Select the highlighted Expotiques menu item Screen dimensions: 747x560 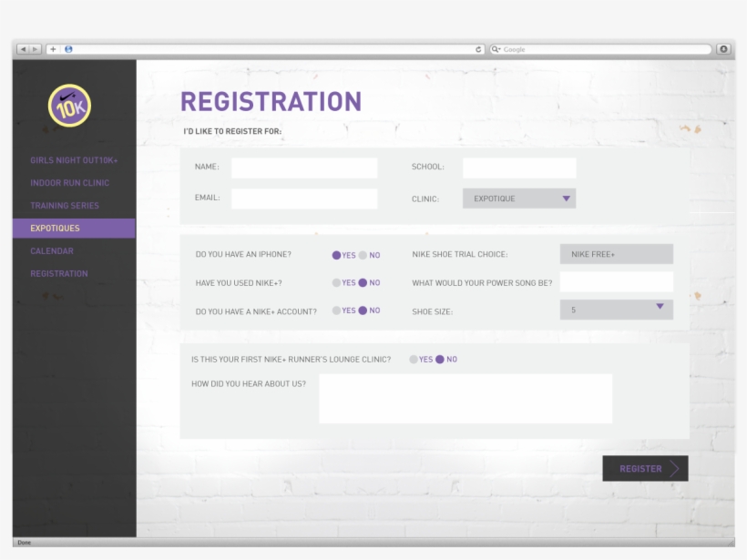74,228
